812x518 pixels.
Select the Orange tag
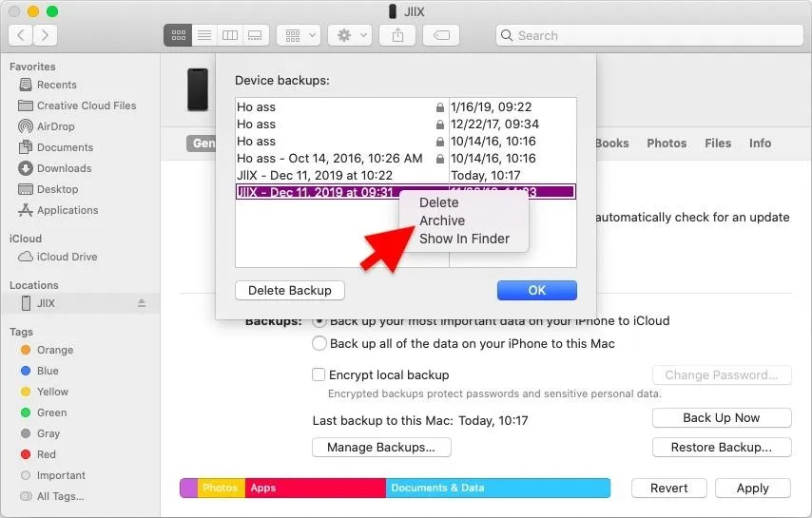tap(48, 350)
